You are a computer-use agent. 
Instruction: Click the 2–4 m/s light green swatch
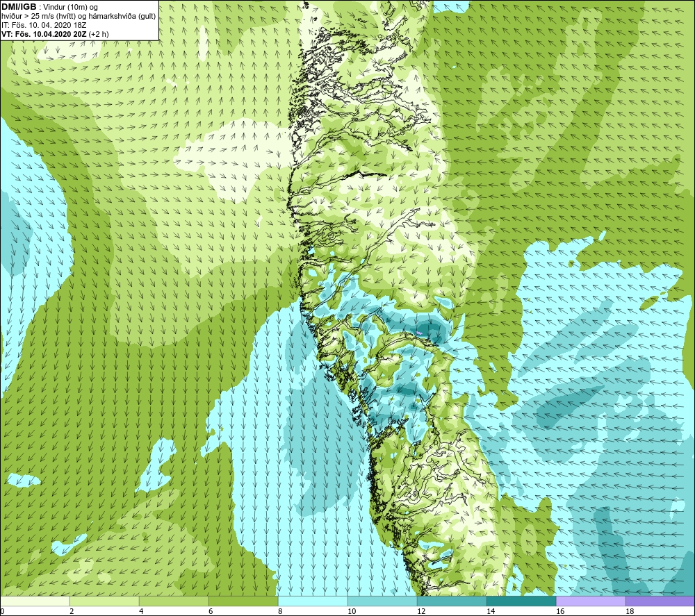104,601
